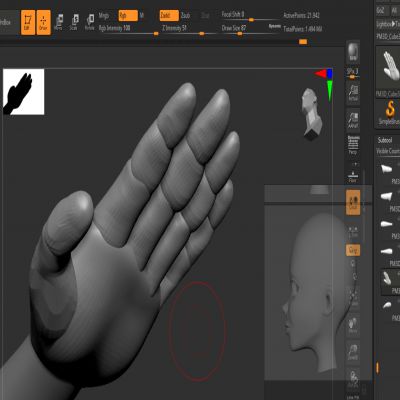400x400 pixels.
Task: Click the Actual size icon
Action: tap(353, 93)
